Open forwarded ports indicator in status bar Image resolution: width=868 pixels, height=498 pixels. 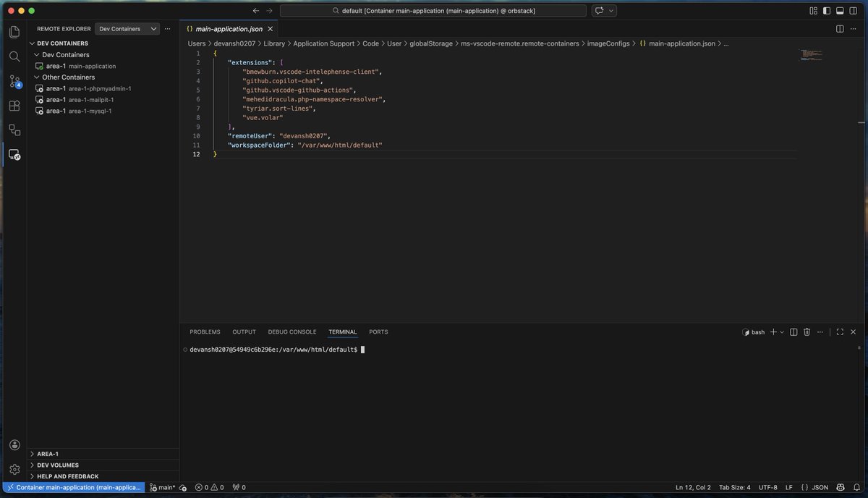(x=239, y=488)
